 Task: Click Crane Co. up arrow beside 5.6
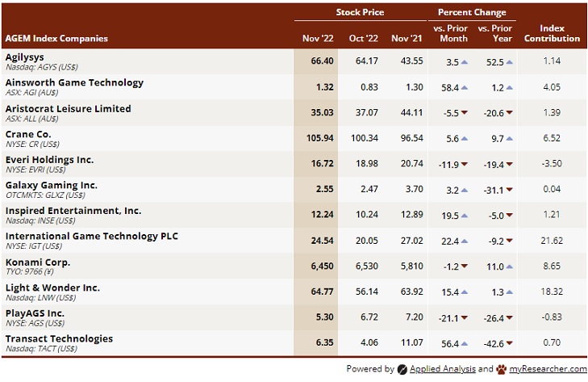point(465,139)
